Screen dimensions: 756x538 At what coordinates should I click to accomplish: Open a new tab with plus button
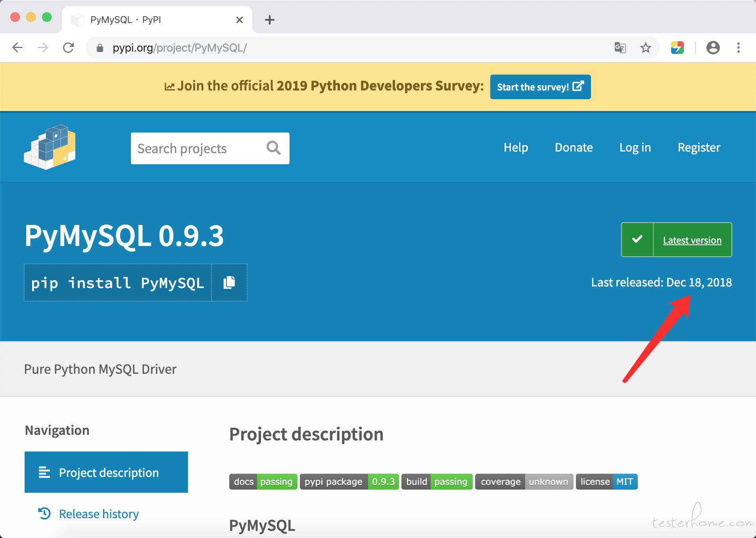tap(270, 20)
